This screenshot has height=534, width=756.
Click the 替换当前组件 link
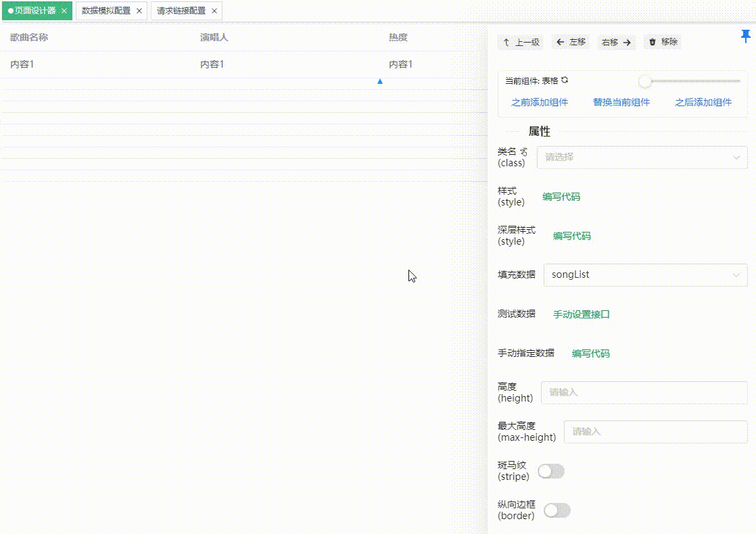coord(621,102)
